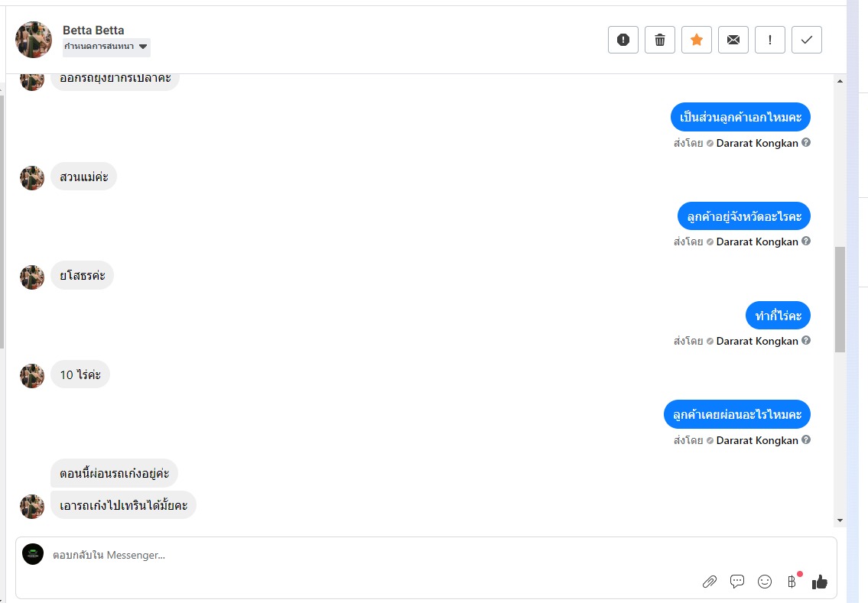868x603 pixels.
Task: Click the spam report icon in header
Action: (x=623, y=40)
